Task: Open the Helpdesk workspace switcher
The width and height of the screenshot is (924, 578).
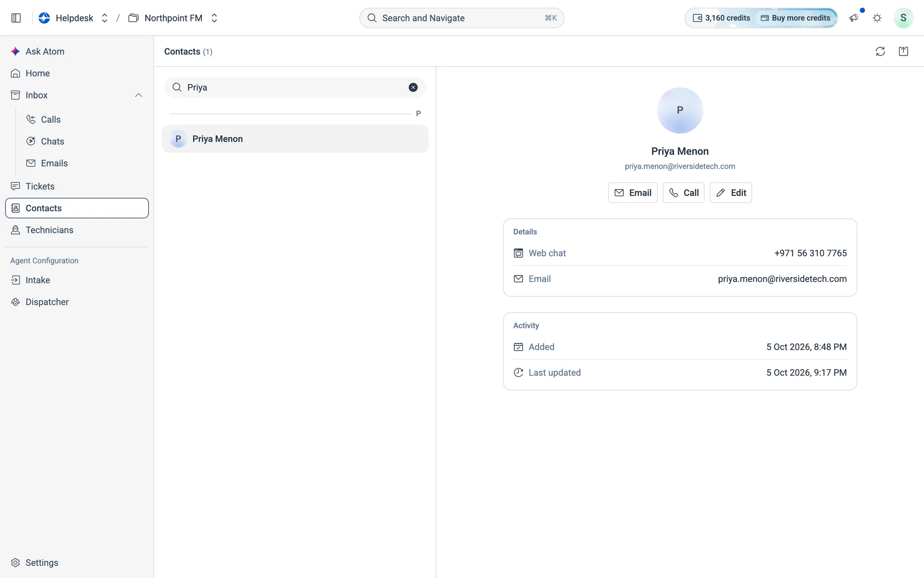Action: pos(104,18)
